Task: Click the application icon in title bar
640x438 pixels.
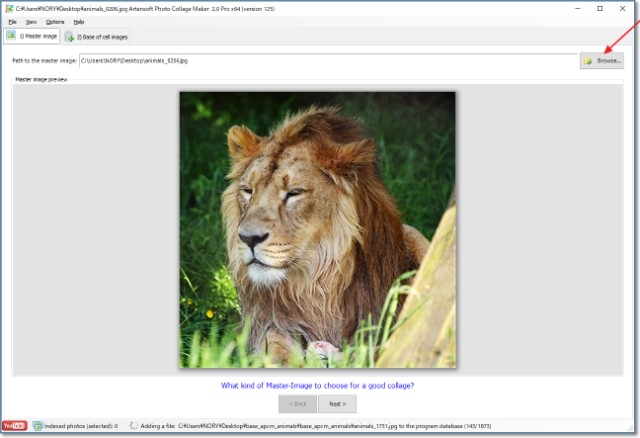Action: [7, 7]
